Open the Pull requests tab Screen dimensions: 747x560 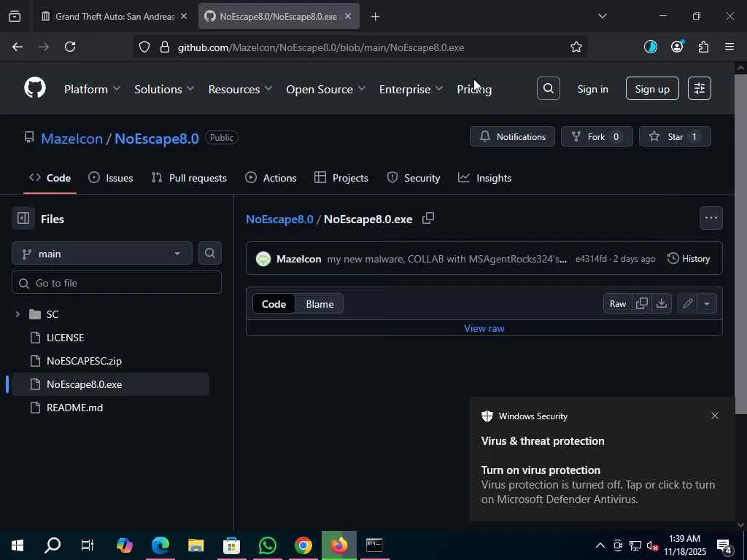click(x=189, y=178)
